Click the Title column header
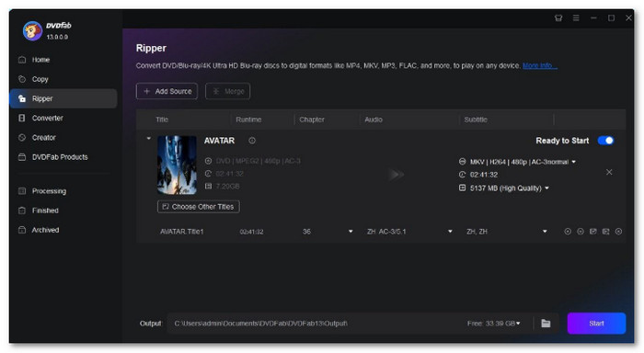 click(x=162, y=120)
